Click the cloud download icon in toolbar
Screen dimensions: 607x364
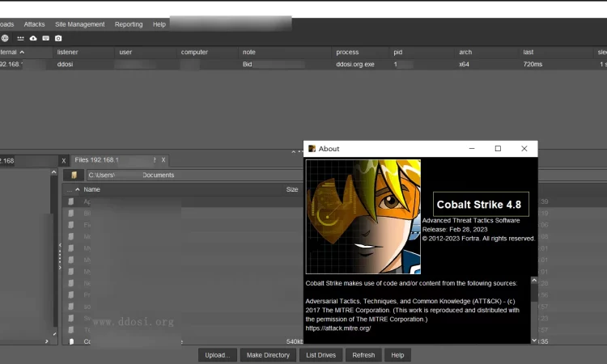click(33, 38)
